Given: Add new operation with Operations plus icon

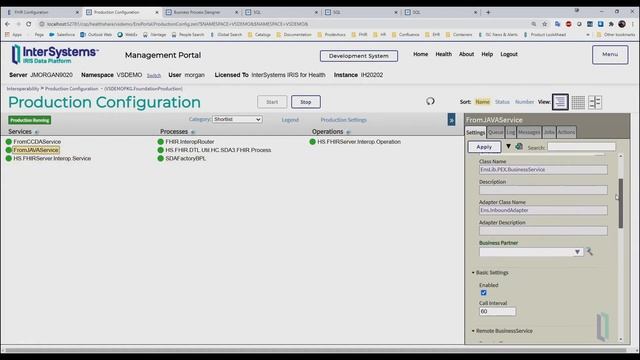Looking at the screenshot, I should (x=348, y=132).
